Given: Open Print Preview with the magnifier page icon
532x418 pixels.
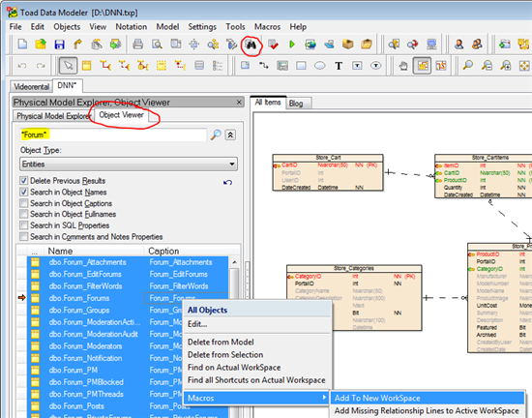Looking at the screenshot, I should (x=157, y=45).
